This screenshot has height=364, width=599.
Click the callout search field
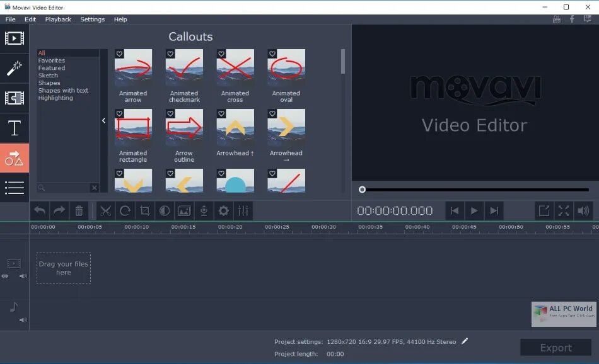(x=64, y=188)
